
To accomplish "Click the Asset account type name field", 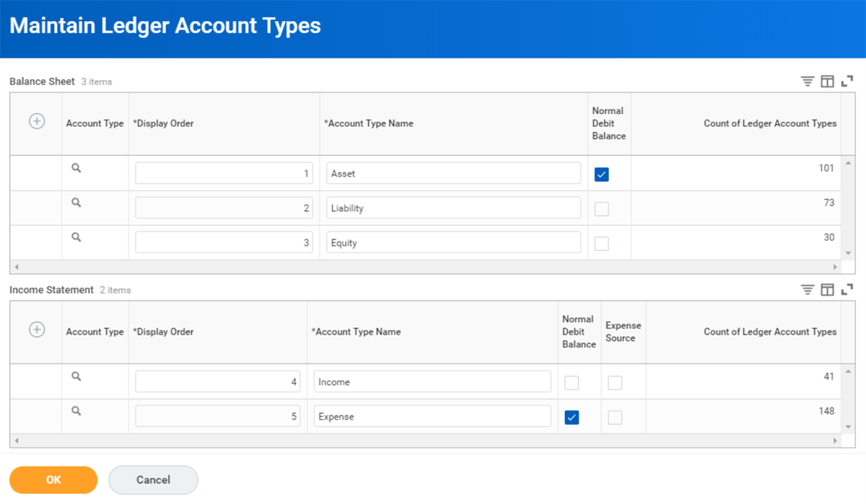I will 453,173.
